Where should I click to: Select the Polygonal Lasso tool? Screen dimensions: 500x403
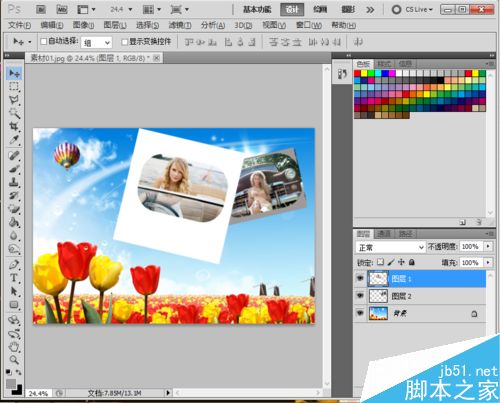click(14, 100)
